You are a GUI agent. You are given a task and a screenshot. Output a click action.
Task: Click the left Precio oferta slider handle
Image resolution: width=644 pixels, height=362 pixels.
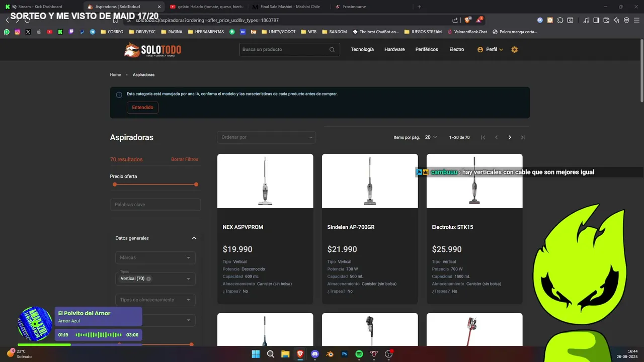tap(115, 185)
